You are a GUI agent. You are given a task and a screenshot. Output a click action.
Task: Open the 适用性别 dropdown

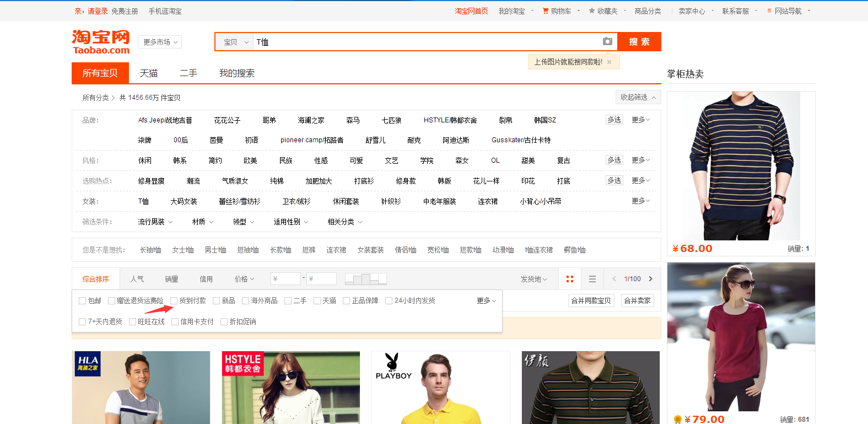click(x=291, y=222)
